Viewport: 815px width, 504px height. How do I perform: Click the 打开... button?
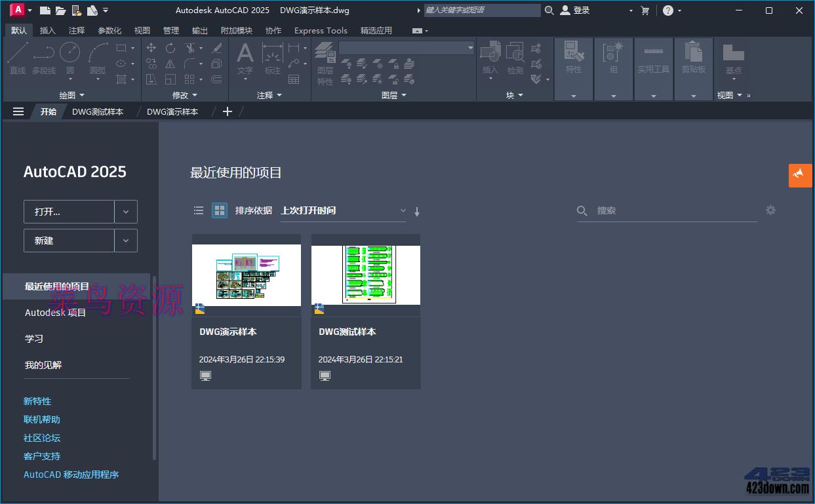coord(69,212)
